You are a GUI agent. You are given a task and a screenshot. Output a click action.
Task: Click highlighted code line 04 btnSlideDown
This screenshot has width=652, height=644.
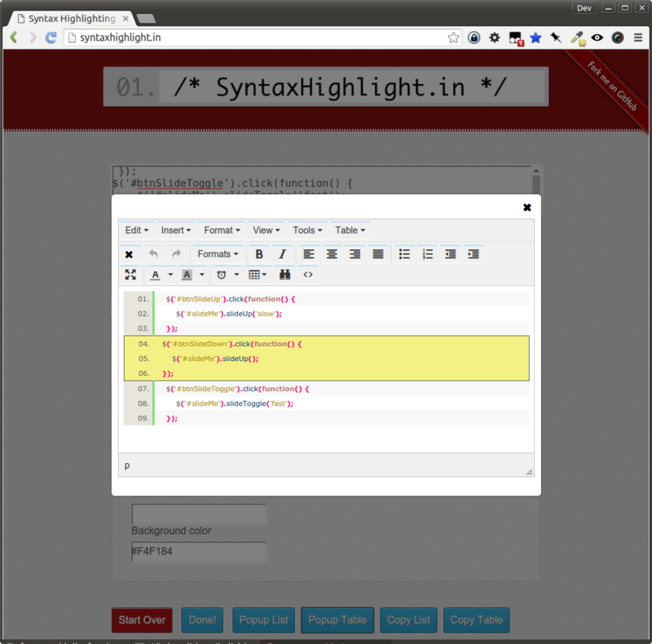point(327,344)
